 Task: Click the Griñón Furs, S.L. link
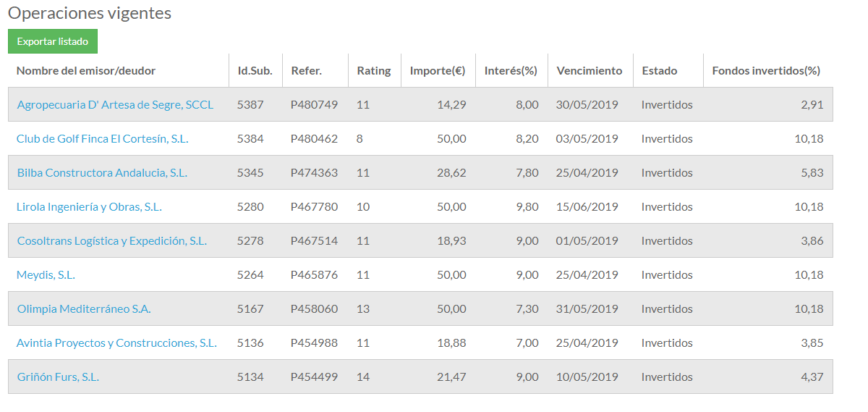(x=58, y=377)
